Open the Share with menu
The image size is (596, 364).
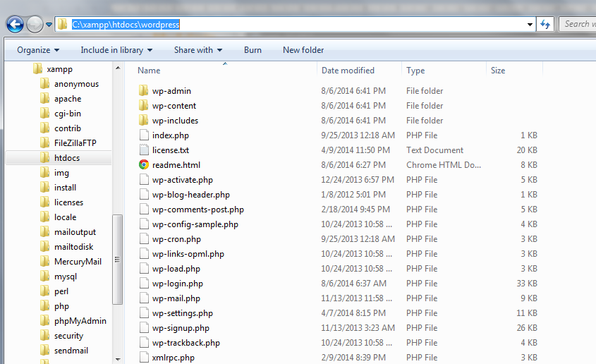[198, 50]
